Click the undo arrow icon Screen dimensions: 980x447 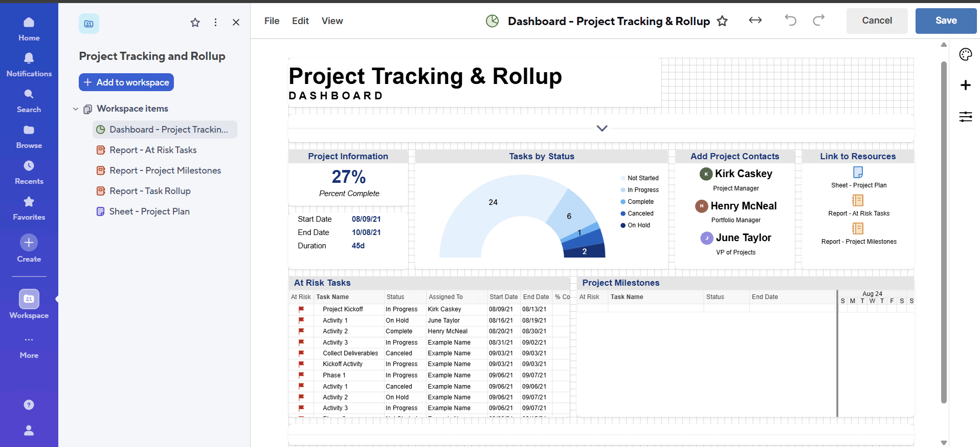click(x=790, y=20)
